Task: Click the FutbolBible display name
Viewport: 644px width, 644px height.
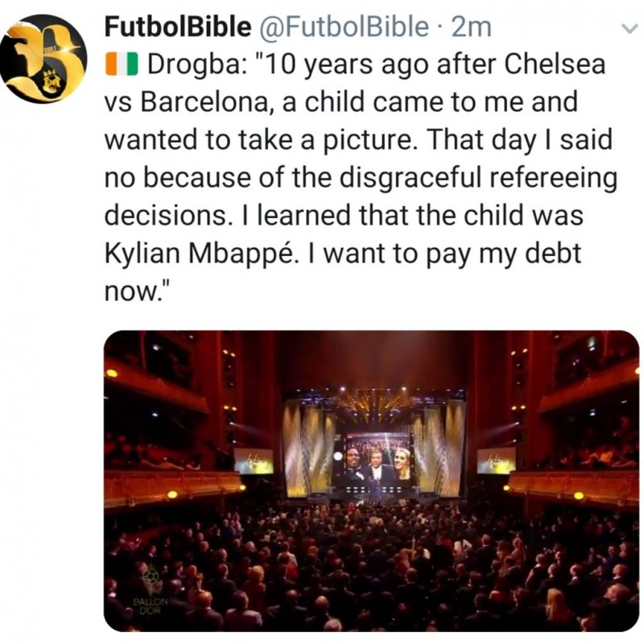Action: [177, 27]
